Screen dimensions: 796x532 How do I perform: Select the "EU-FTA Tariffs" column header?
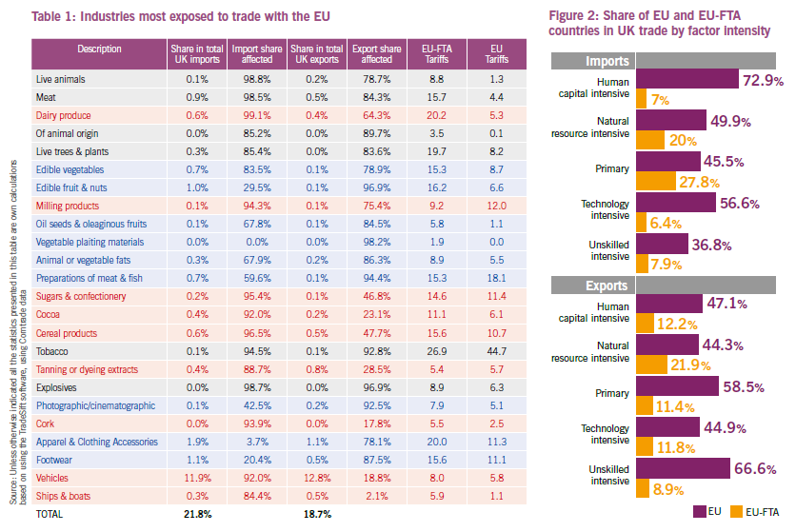point(436,53)
